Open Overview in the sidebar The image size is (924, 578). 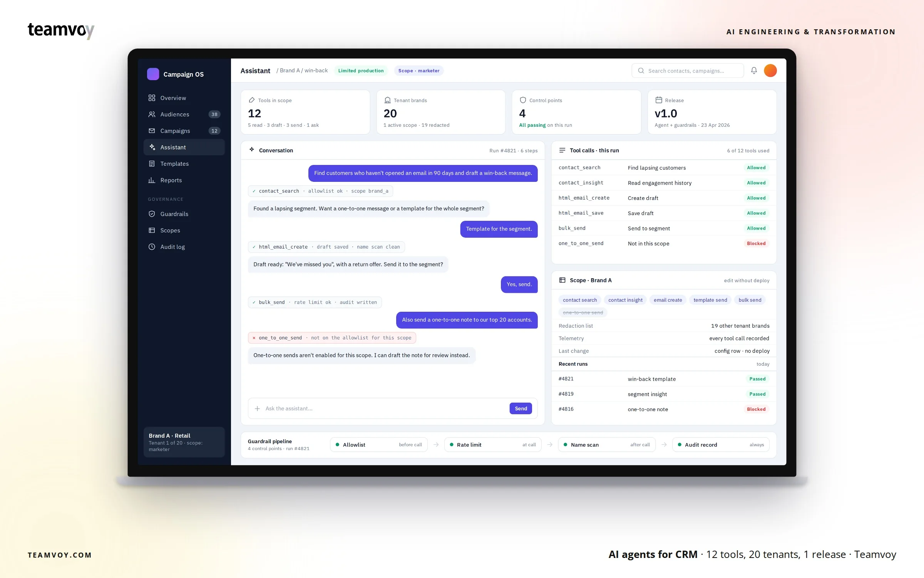click(184, 98)
